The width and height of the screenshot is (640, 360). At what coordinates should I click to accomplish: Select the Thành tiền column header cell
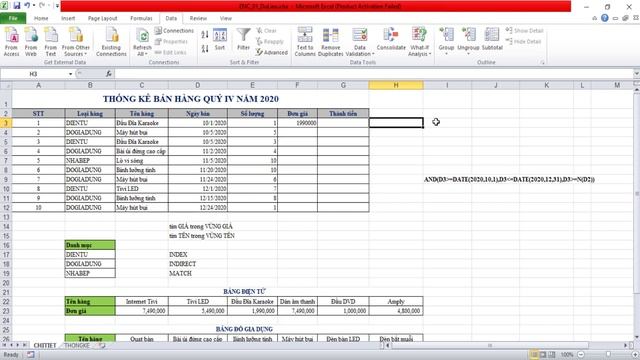click(x=343, y=113)
